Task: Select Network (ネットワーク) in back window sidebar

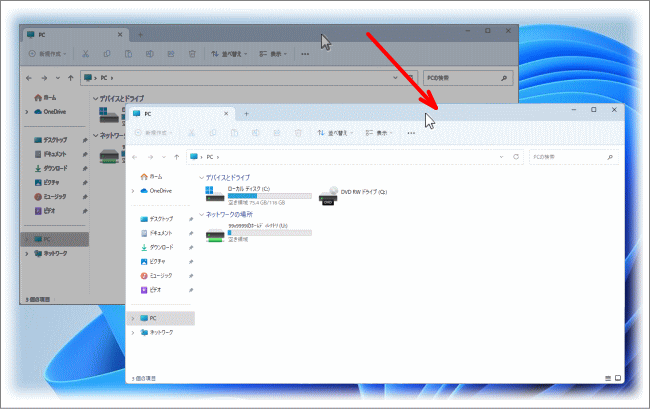Action: click(51, 253)
